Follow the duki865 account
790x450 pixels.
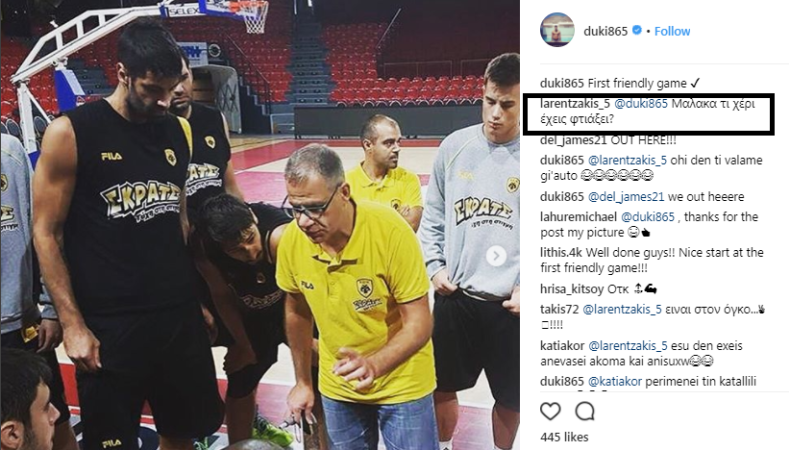click(672, 31)
